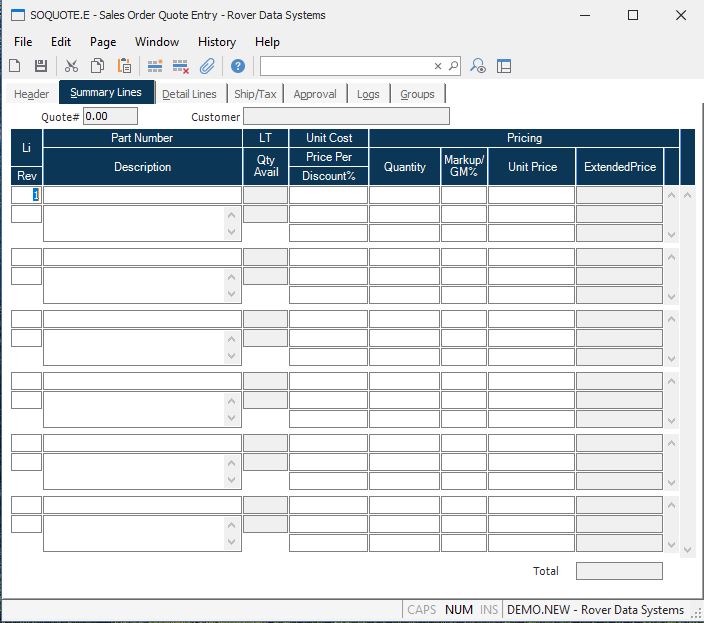Click the Cut scissors icon
The height and width of the screenshot is (623, 704).
pyautogui.click(x=72, y=66)
